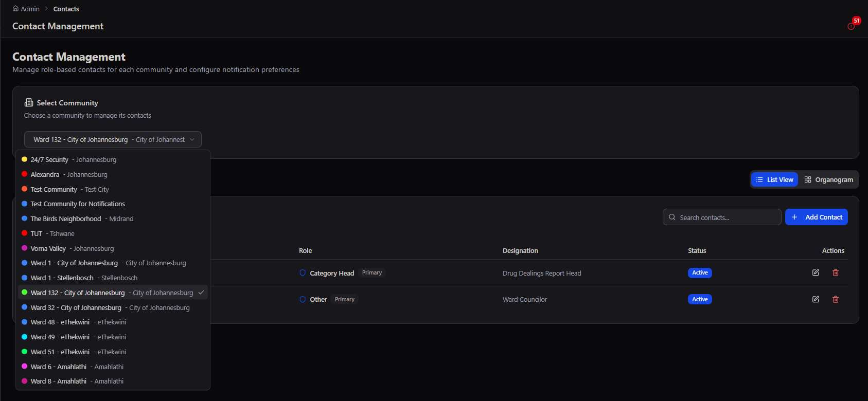Click the cyan dot for Ward 49
The height and width of the screenshot is (401, 868).
click(24, 337)
